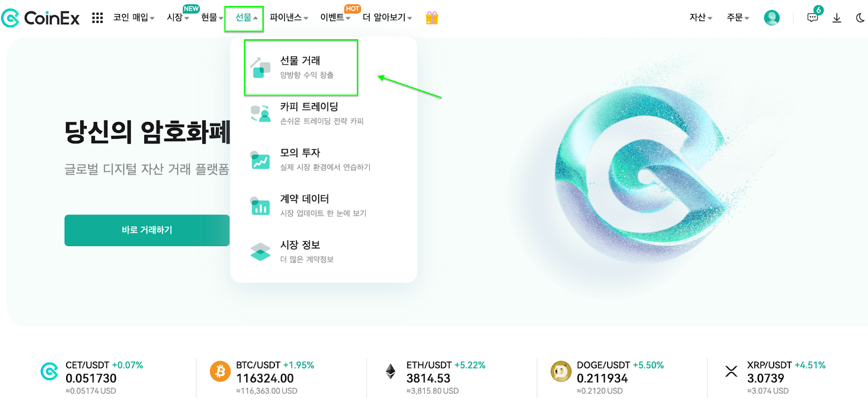Expand the 더 알아보기 dropdown
Viewport: 868px width, 411px height.
387,18
